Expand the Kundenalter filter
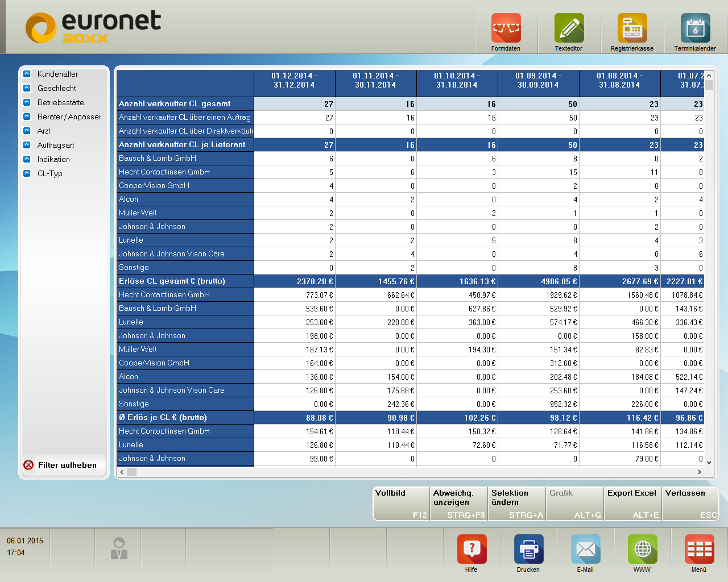The width and height of the screenshot is (728, 582). (27, 74)
